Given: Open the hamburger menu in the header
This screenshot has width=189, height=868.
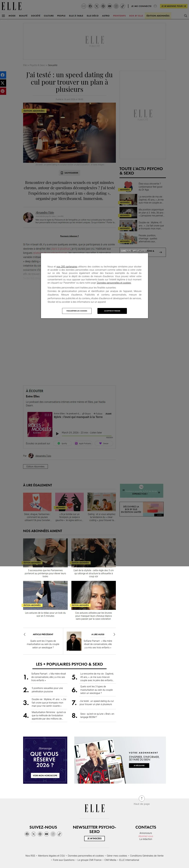Looking at the screenshot, I should 3,15.
